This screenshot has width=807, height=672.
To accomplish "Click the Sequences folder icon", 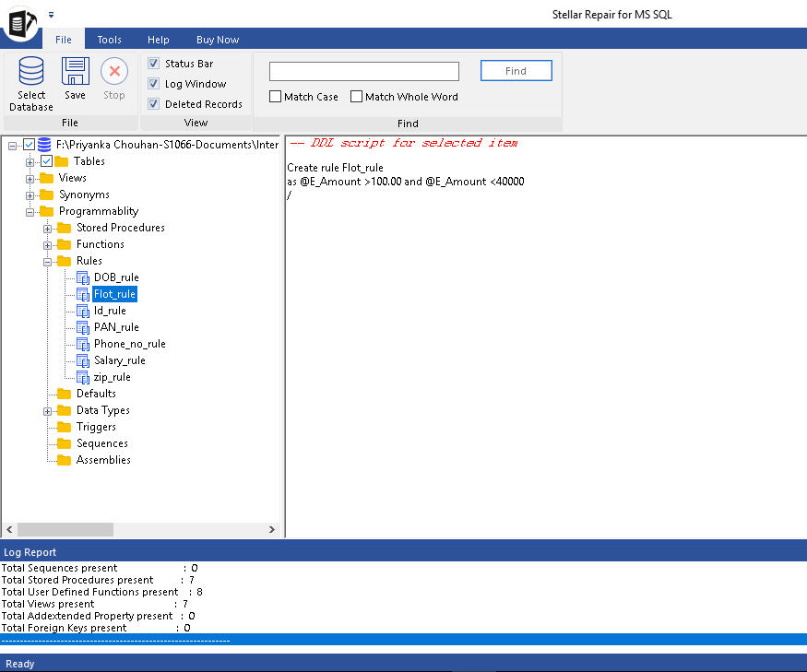I will pyautogui.click(x=64, y=443).
